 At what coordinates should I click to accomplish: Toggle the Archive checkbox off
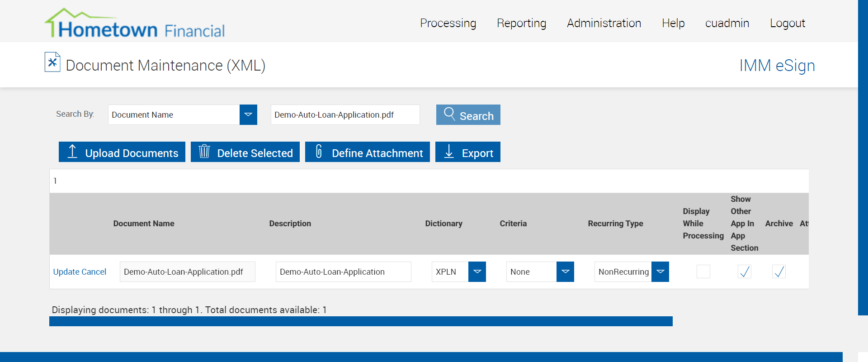click(x=778, y=271)
